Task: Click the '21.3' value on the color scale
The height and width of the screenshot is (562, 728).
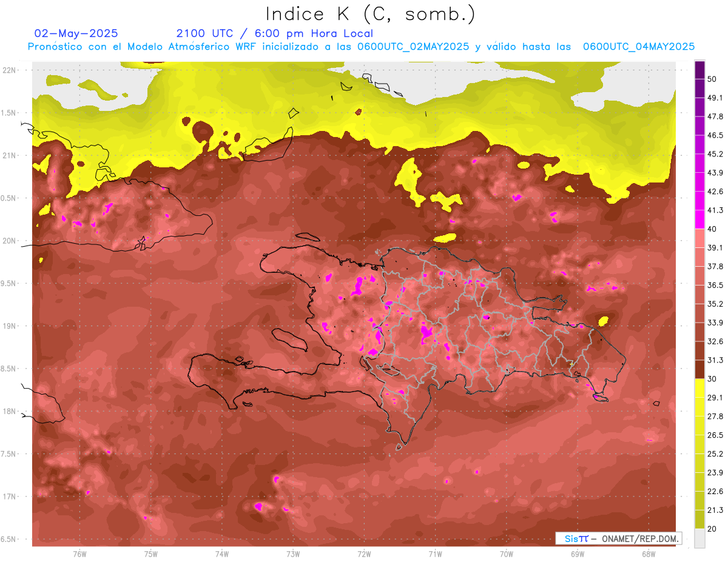Action: pos(715,510)
